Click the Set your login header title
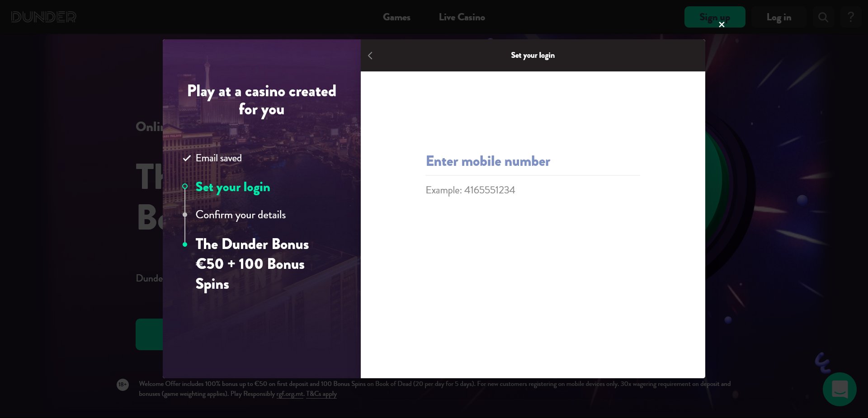This screenshot has height=418, width=868. pos(533,56)
